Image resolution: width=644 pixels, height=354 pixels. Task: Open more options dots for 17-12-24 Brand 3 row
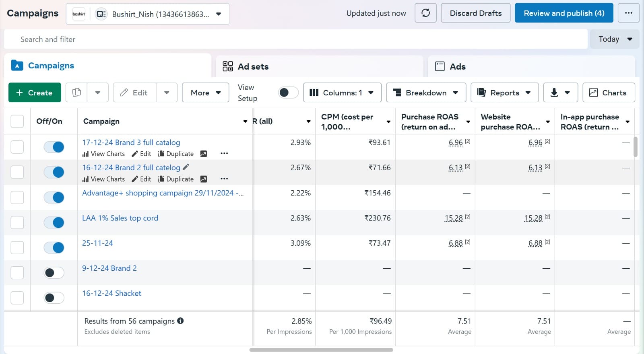tap(224, 153)
